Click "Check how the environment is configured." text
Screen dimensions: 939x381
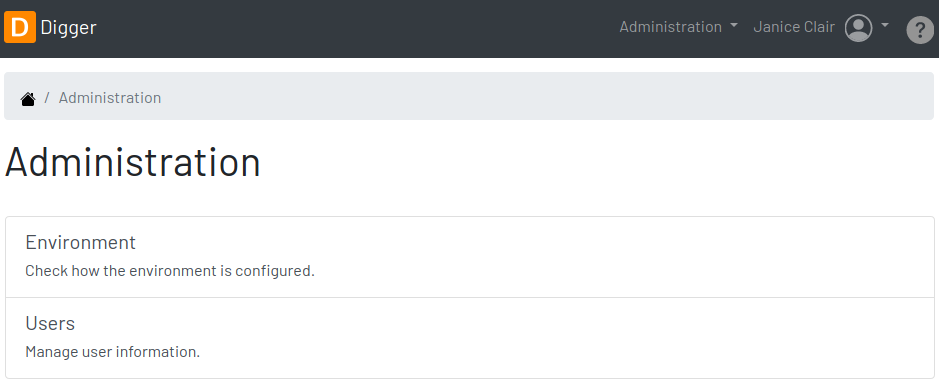pyautogui.click(x=169, y=271)
